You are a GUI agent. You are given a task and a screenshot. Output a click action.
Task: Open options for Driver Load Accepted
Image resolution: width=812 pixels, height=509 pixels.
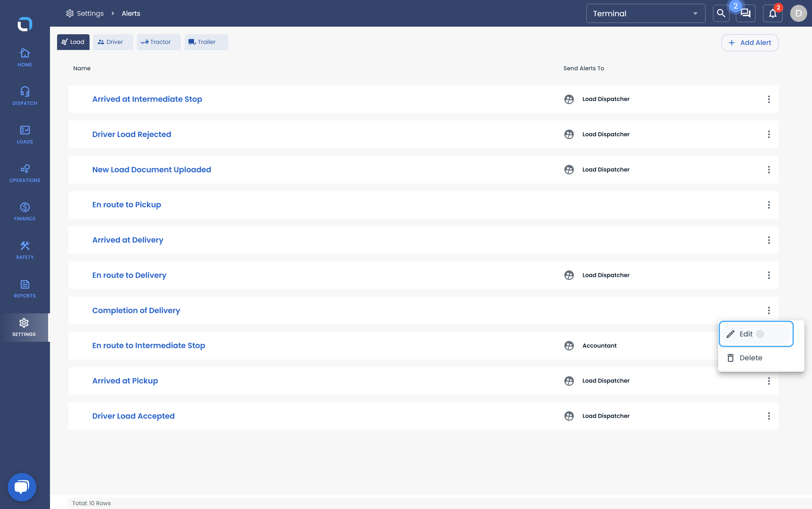point(769,416)
